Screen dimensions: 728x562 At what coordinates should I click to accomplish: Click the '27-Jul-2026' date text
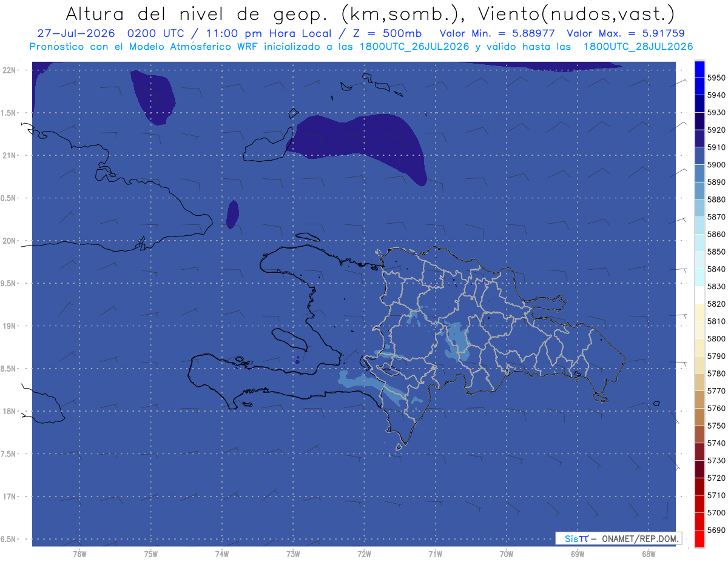pyautogui.click(x=76, y=33)
